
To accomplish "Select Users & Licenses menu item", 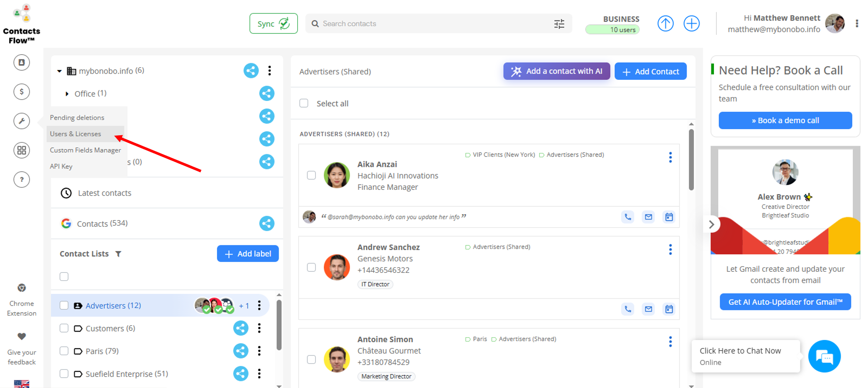I will tap(76, 134).
